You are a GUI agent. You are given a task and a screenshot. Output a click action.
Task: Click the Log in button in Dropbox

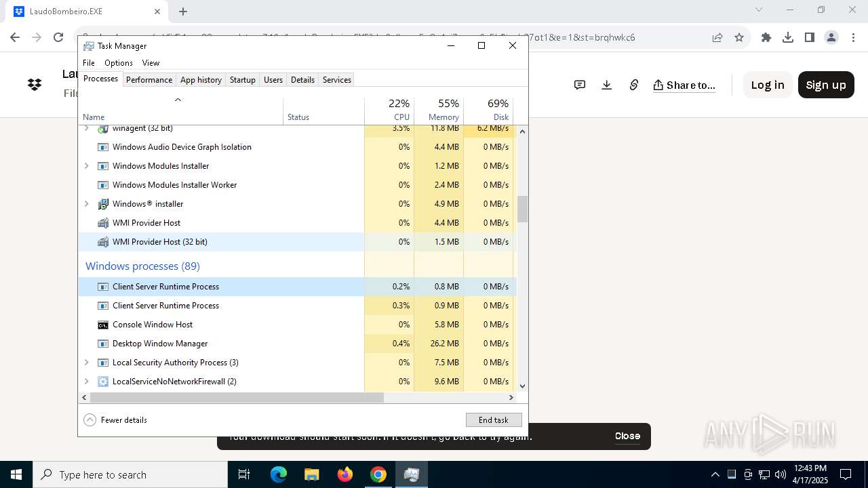[768, 85]
